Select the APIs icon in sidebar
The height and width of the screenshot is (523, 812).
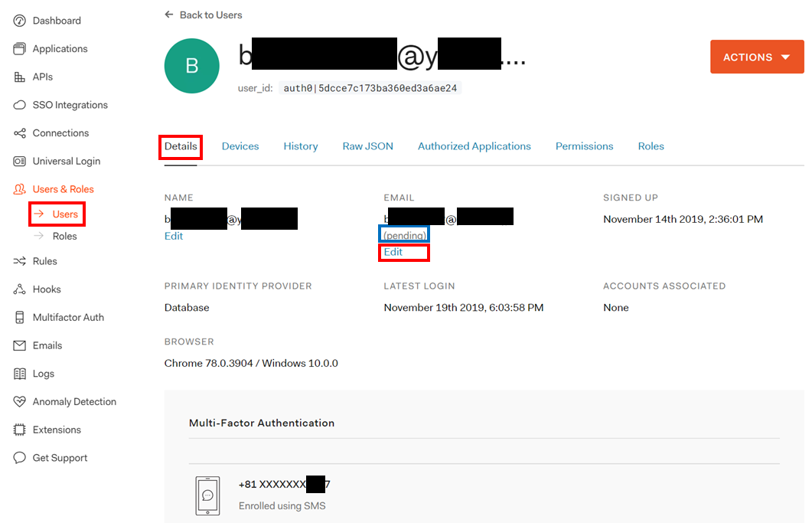[19, 77]
